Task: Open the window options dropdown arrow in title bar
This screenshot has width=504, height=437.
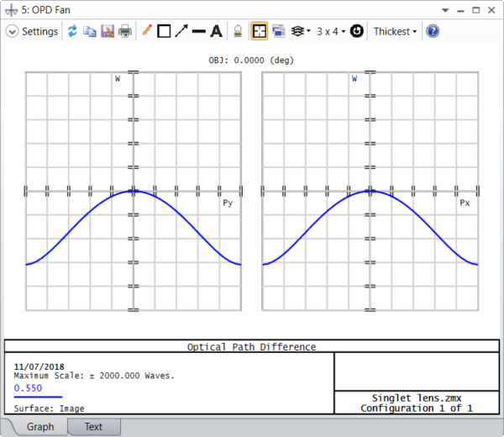Action: pos(445,10)
